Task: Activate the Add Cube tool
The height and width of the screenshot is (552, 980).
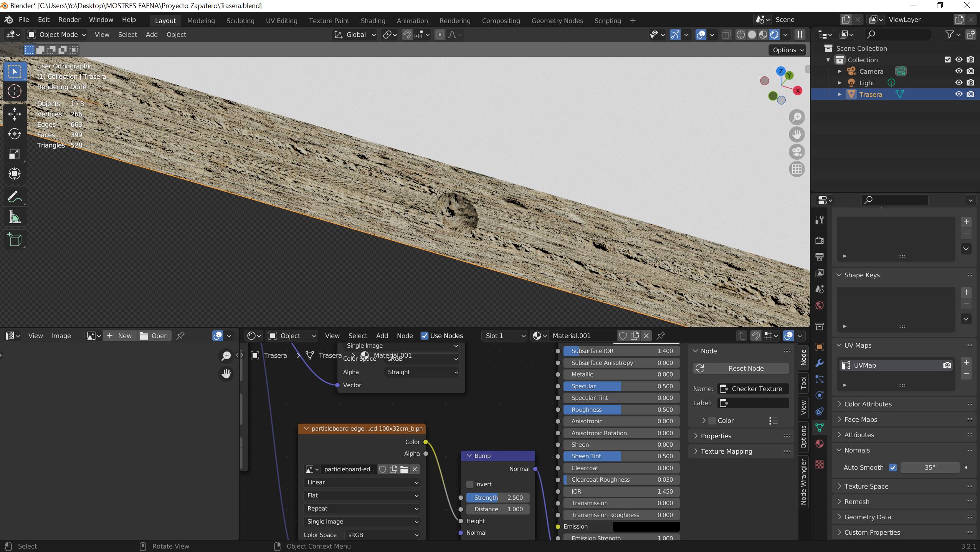Action: (15, 240)
